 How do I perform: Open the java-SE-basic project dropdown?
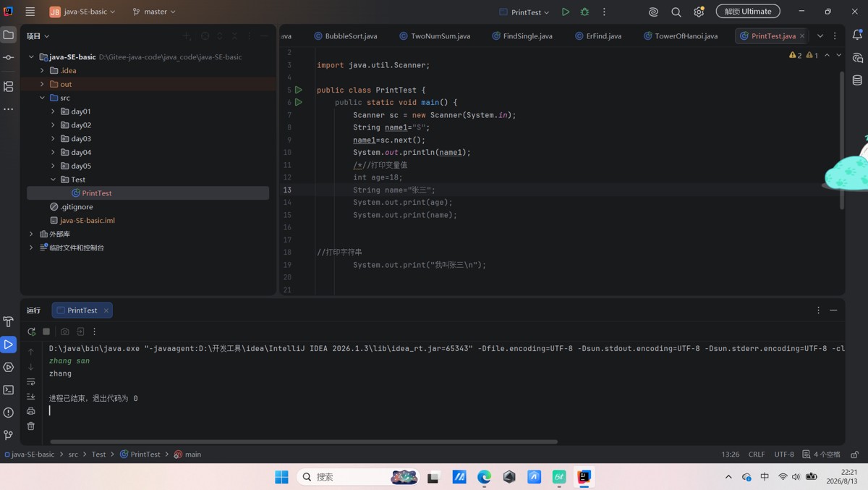(x=82, y=12)
